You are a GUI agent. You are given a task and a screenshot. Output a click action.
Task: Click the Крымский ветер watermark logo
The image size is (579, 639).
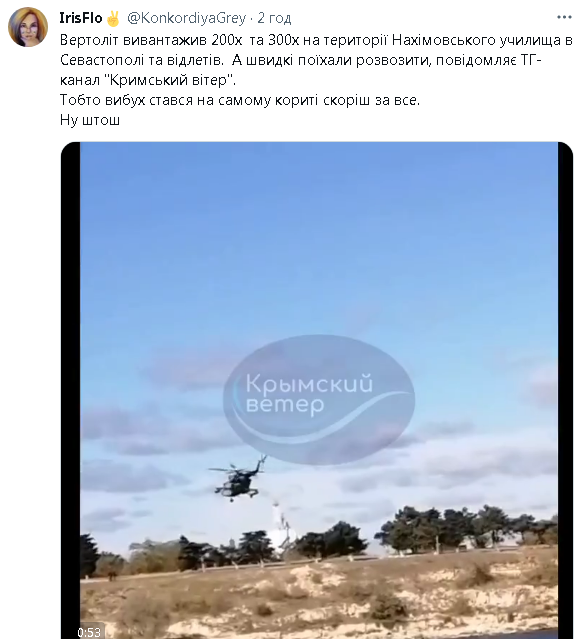point(319,400)
